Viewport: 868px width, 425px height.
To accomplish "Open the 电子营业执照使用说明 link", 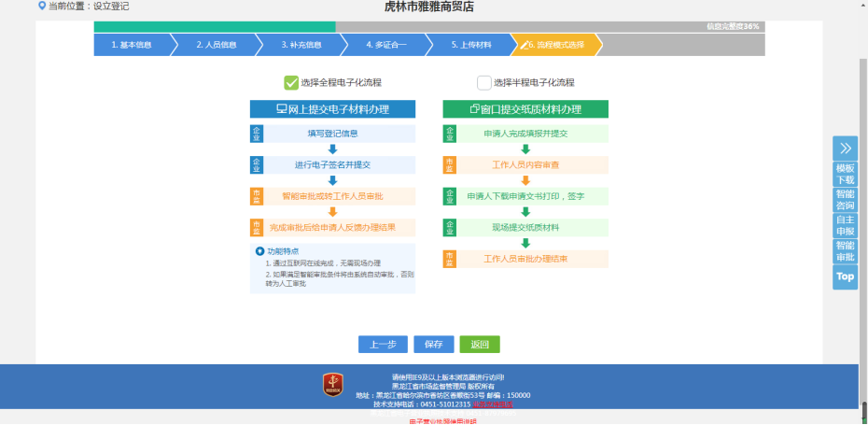I will coord(442,421).
